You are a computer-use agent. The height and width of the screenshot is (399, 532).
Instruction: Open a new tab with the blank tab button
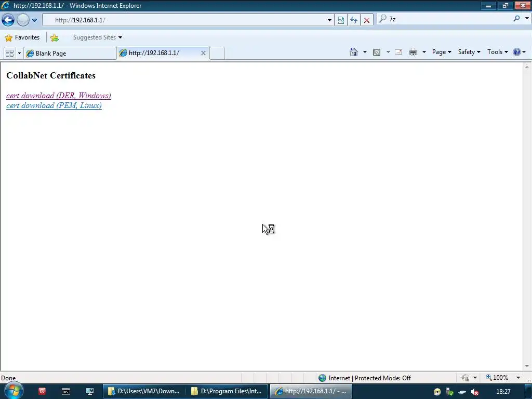click(217, 54)
